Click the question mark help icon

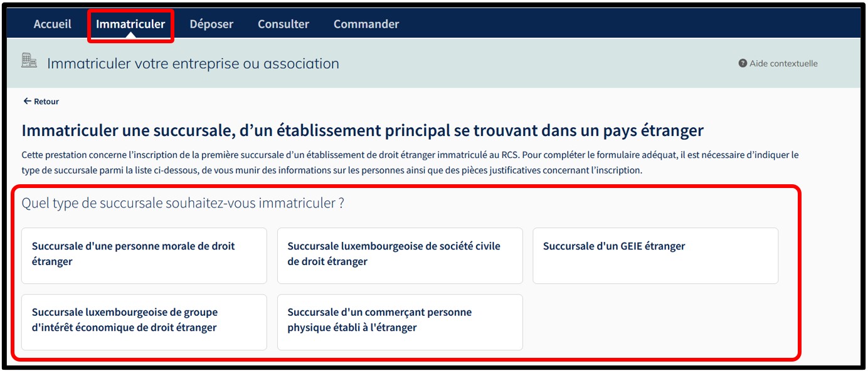pos(743,63)
